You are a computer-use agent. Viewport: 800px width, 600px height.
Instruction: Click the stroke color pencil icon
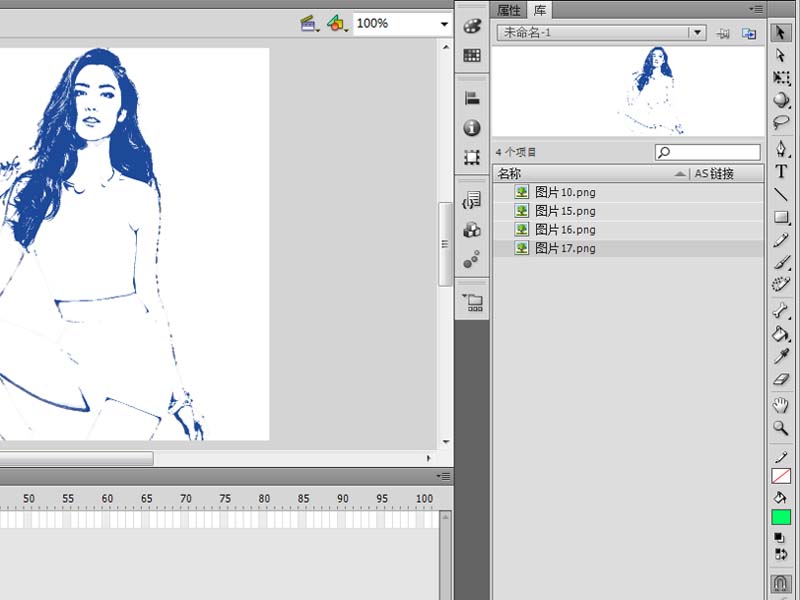[781, 457]
